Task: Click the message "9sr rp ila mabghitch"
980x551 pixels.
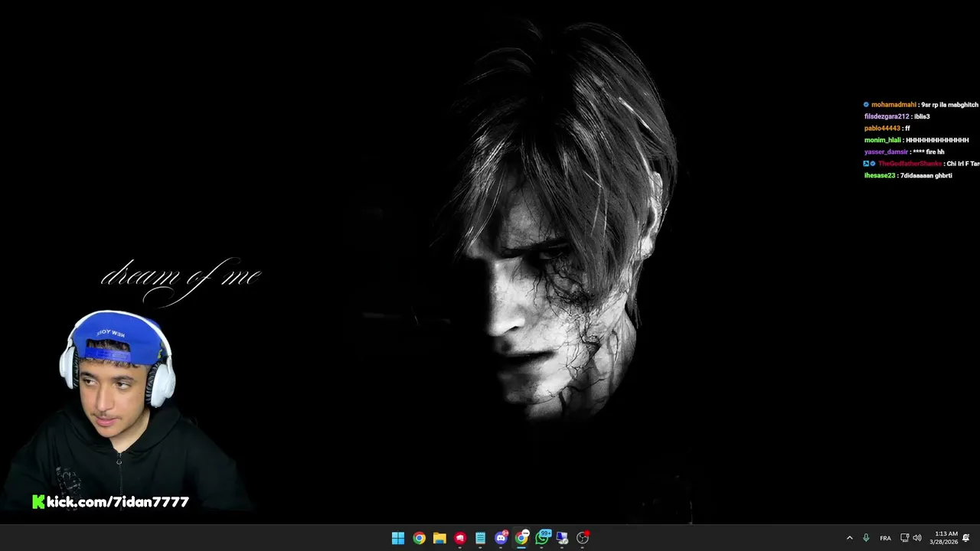Action: point(950,105)
